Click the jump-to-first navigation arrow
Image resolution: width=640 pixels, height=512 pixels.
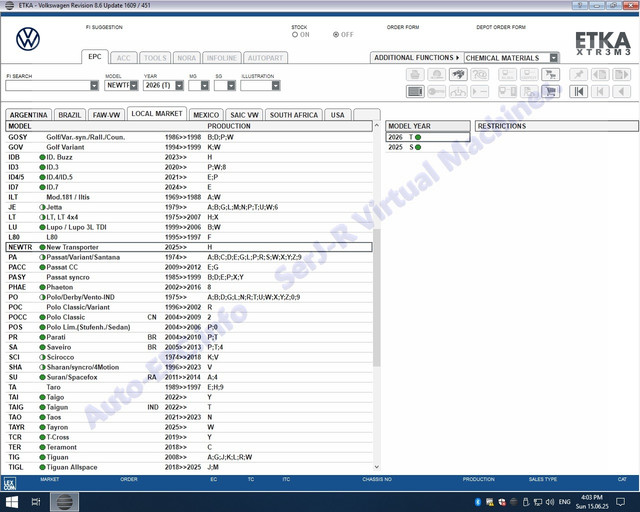pyautogui.click(x=578, y=91)
